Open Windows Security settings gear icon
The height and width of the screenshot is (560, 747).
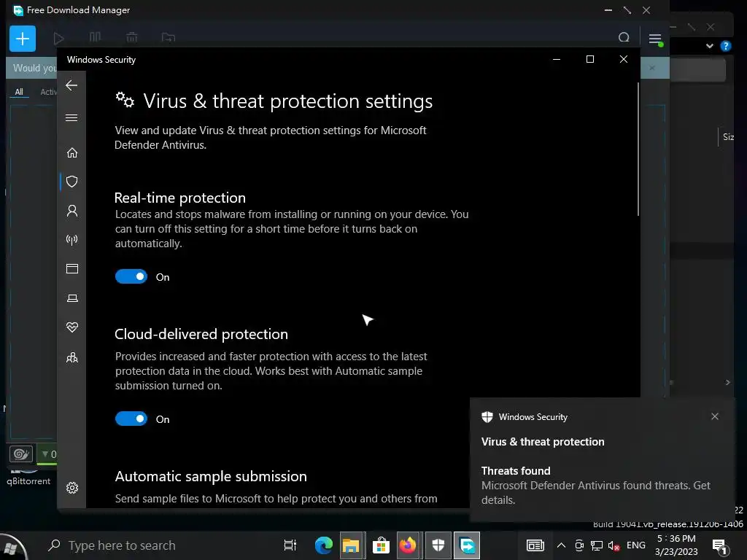72,488
